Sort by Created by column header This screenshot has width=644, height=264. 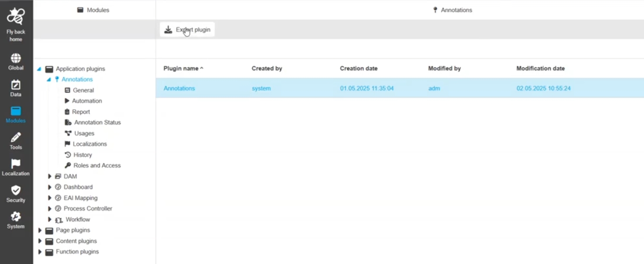267,68
